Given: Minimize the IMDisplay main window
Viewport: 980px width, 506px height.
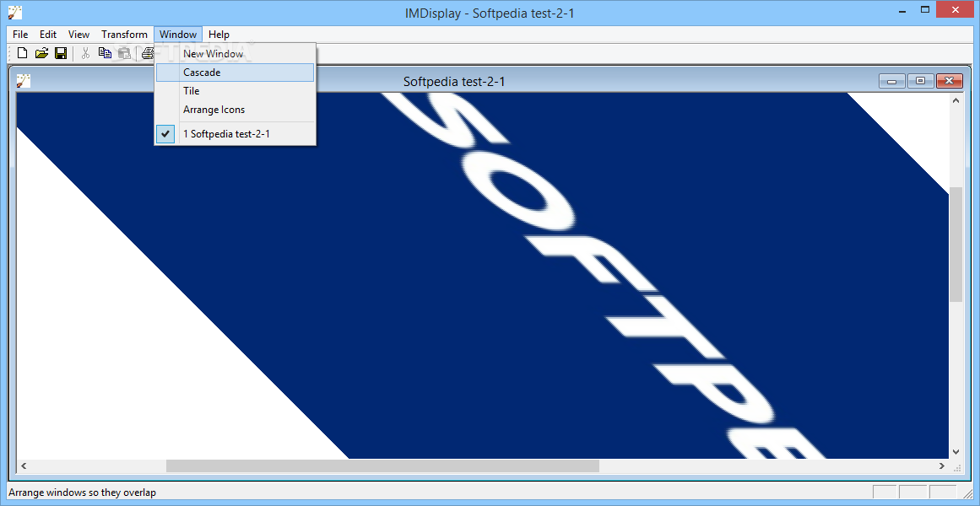Looking at the screenshot, I should click(902, 10).
